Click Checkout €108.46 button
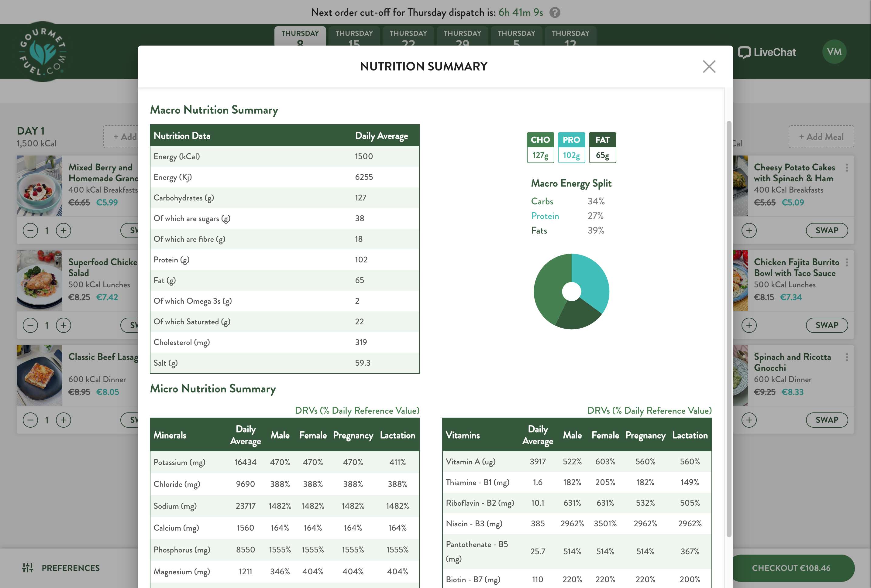The image size is (871, 588). (793, 568)
